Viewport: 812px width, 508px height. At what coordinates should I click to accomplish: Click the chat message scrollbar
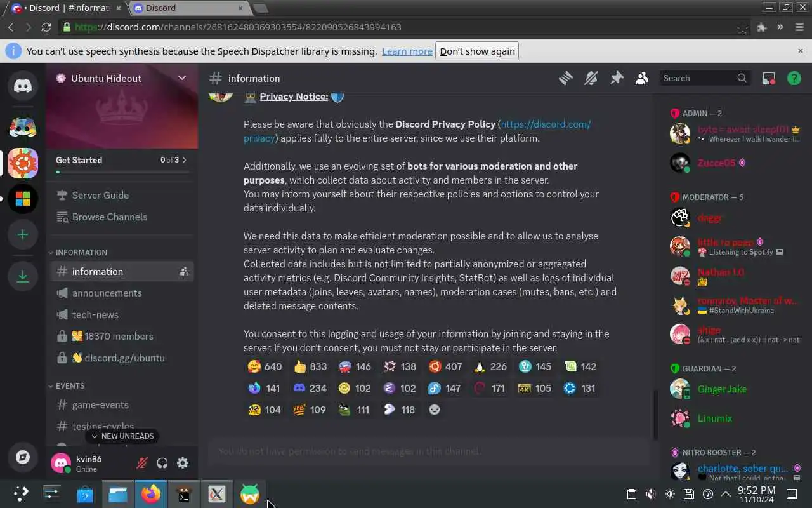[655, 415]
